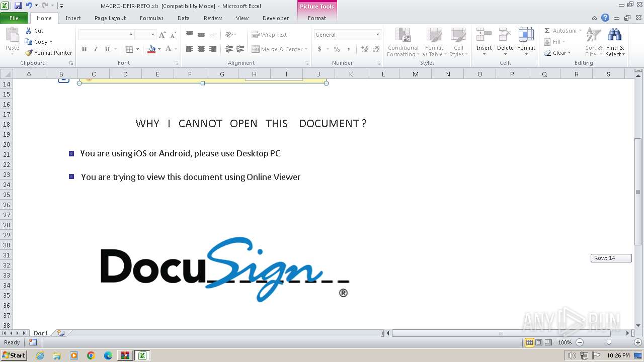Select the Doc1 sheet tab

[x=41, y=333]
